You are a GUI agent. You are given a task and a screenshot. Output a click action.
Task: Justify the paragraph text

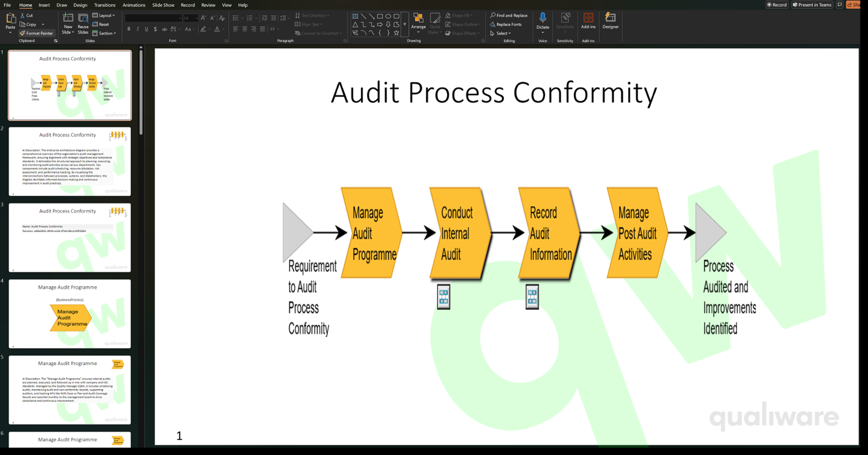click(263, 29)
